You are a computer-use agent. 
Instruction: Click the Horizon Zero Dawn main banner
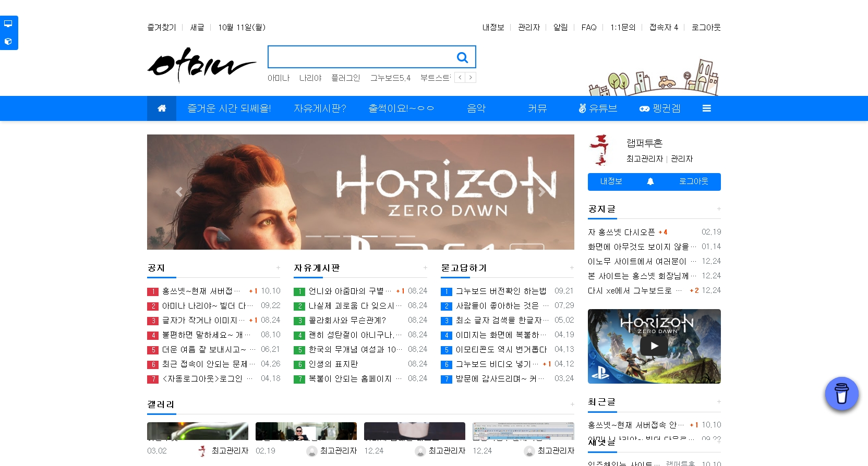(360, 192)
